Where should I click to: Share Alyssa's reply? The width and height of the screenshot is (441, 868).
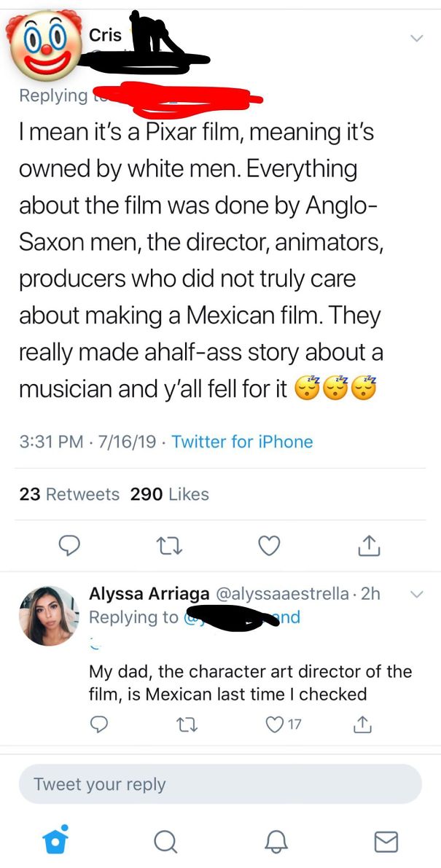tap(362, 724)
